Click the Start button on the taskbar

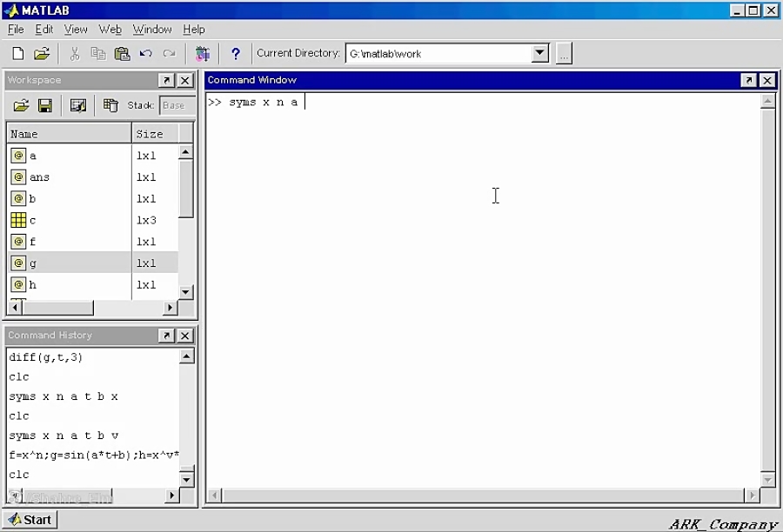click(30, 519)
